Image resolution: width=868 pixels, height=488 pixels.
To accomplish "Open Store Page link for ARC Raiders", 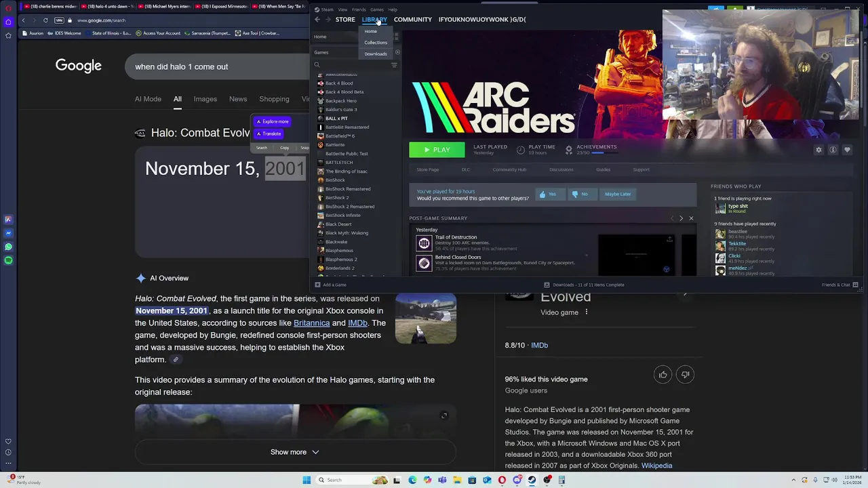I will [427, 169].
